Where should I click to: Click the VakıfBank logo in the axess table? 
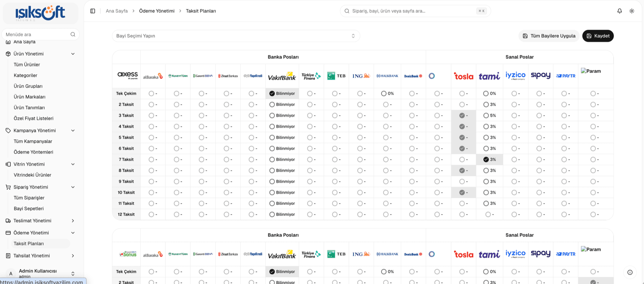282,76
